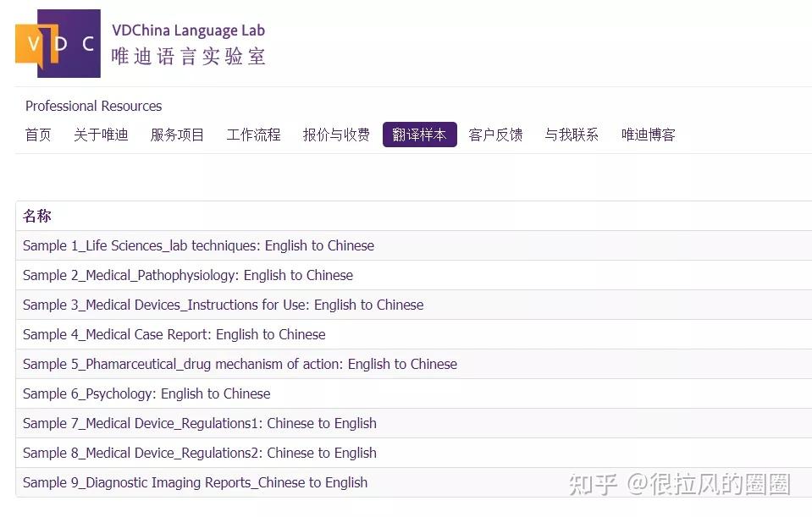Click the VDC logo icon

(58, 43)
